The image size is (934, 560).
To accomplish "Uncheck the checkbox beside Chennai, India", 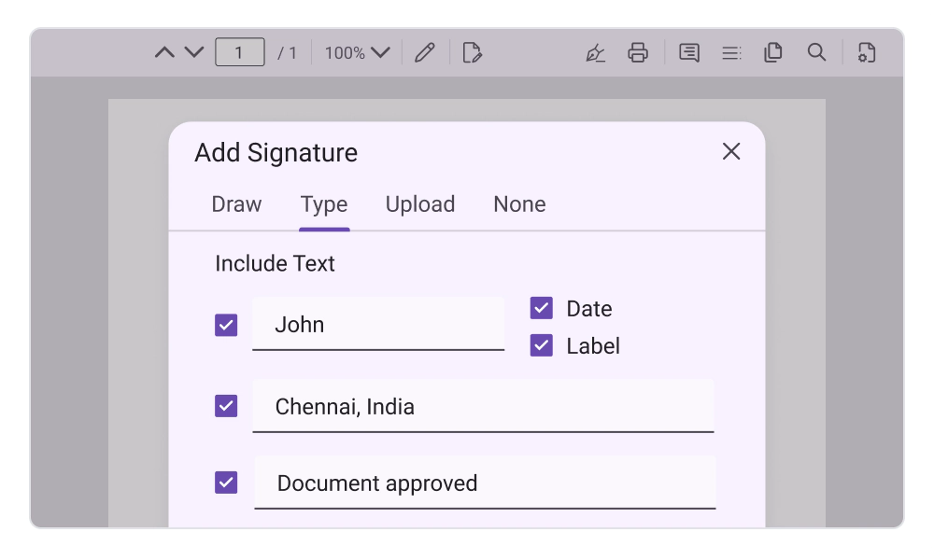I will coord(226,406).
